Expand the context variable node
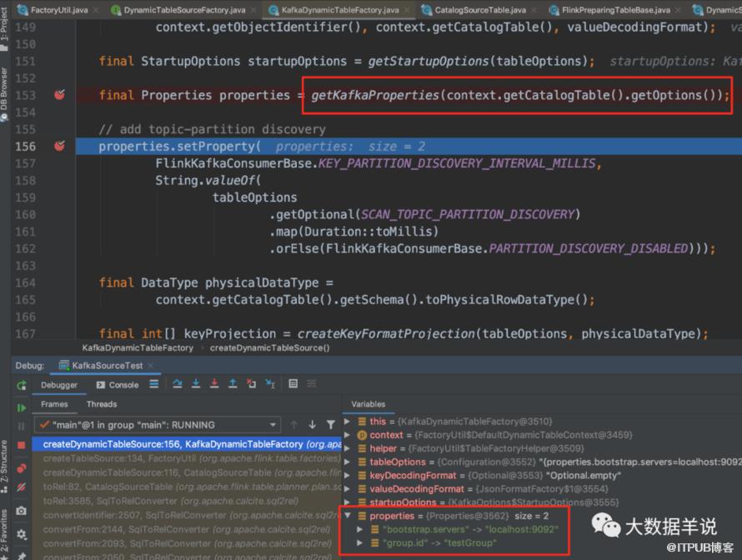This screenshot has height=560, width=742. tap(347, 435)
